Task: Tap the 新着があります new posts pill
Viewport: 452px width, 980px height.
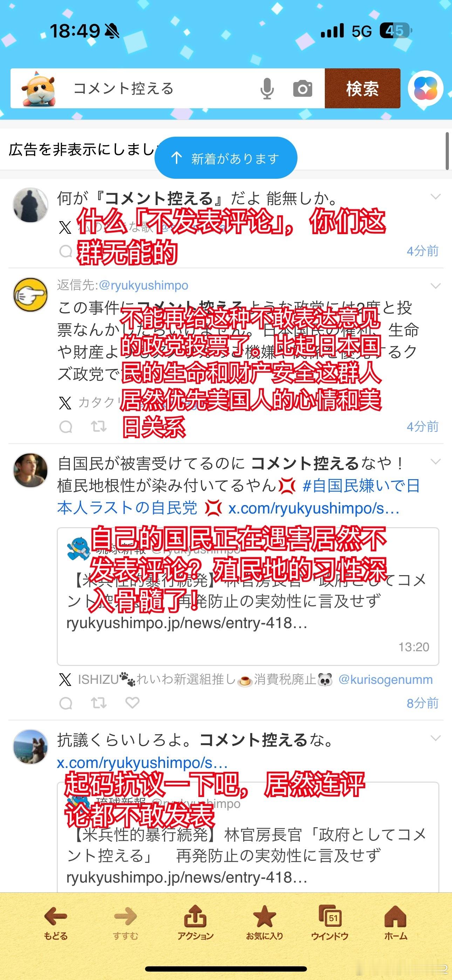Action: point(226,157)
